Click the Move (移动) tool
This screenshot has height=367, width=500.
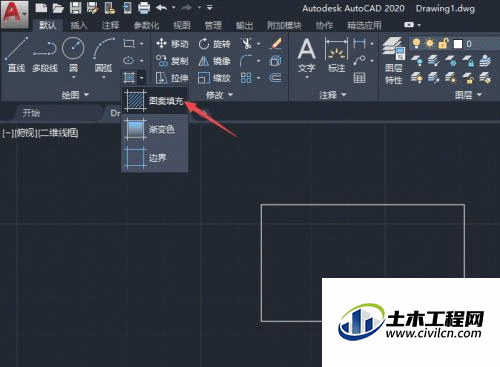(172, 44)
